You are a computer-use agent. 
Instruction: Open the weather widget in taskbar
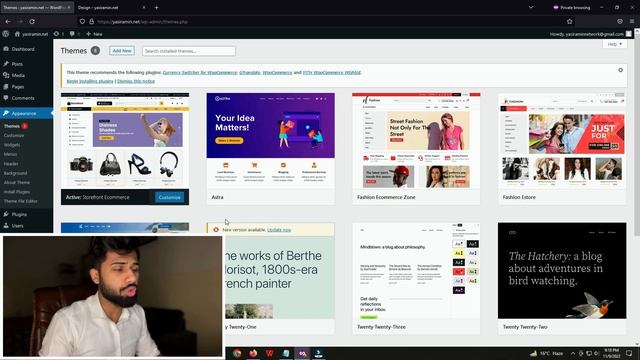546,353
